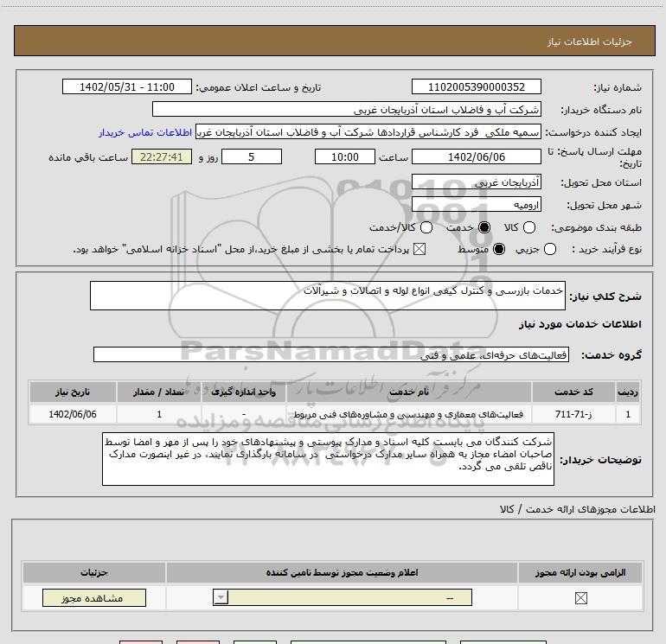Click the توضیحات خریدار text area
Image resolution: width=666 pixels, height=644 pixels.
pos(328,459)
